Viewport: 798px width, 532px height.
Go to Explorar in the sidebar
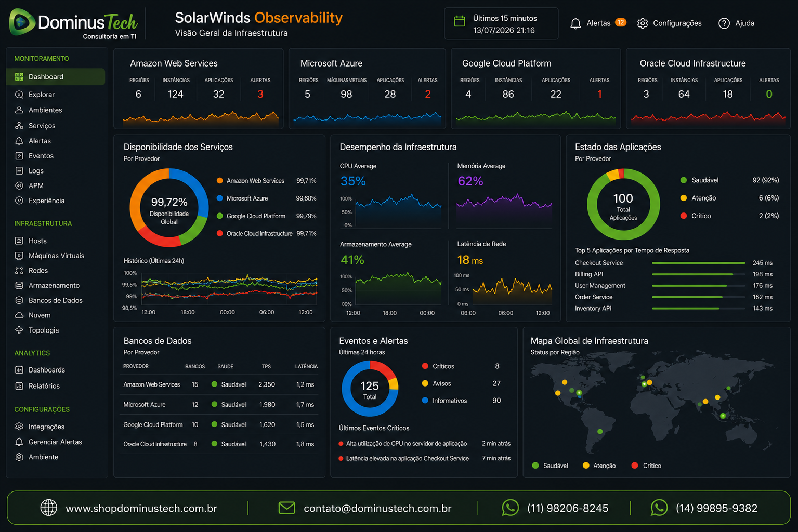pos(42,95)
